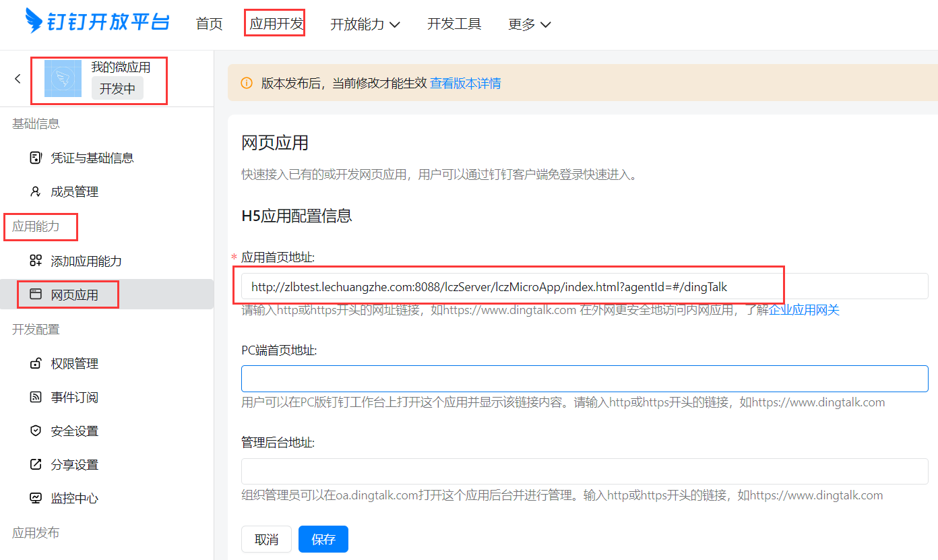Open 安全设置 in the sidebar
The height and width of the screenshot is (560, 938).
[x=74, y=431]
